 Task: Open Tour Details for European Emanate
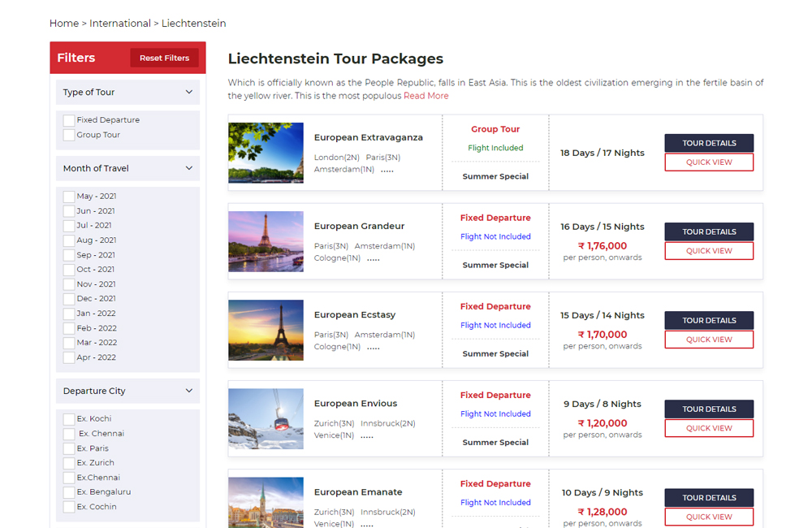pos(709,497)
